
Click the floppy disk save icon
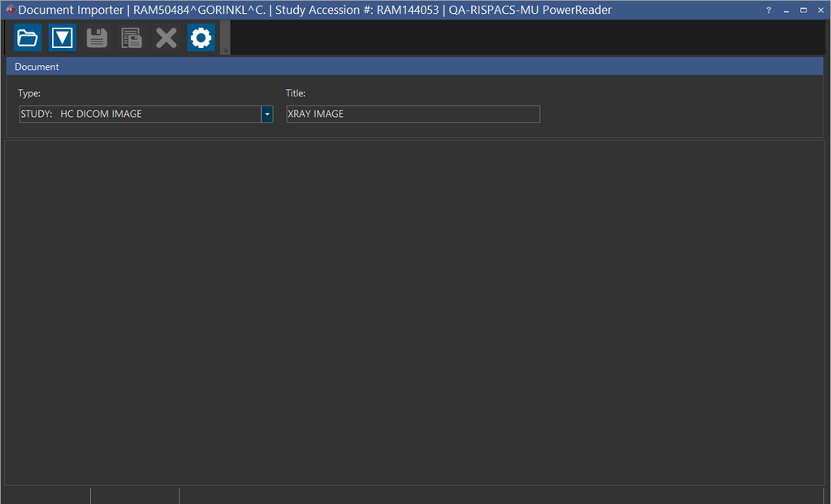click(97, 37)
